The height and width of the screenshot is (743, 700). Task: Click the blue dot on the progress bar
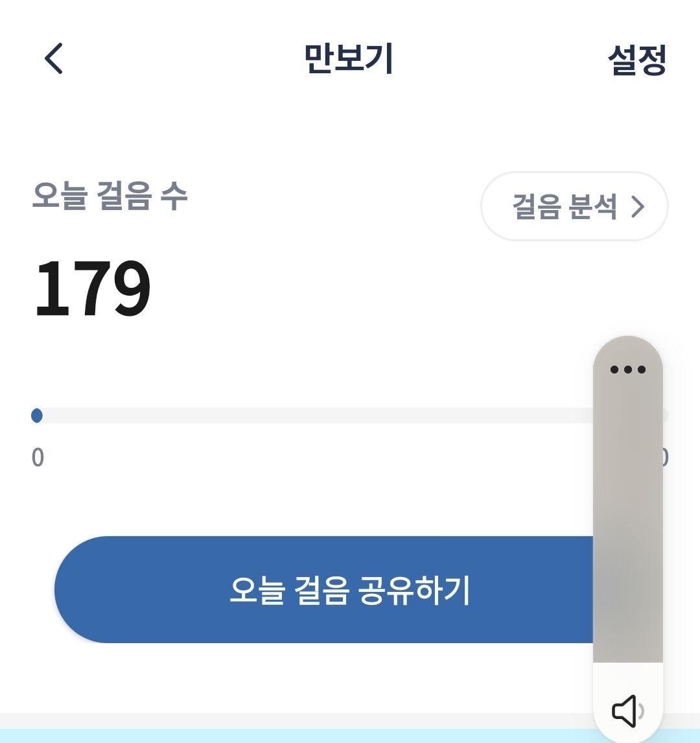tap(36, 416)
